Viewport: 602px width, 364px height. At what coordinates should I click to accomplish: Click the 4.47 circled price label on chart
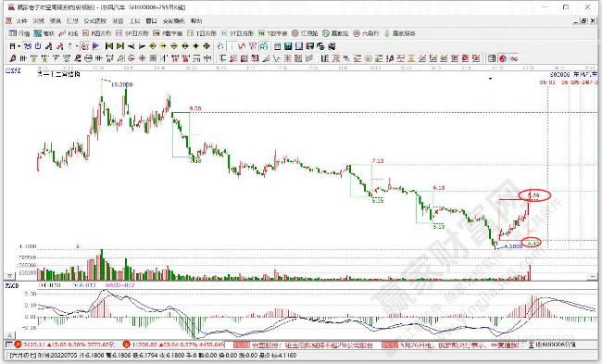533,243
